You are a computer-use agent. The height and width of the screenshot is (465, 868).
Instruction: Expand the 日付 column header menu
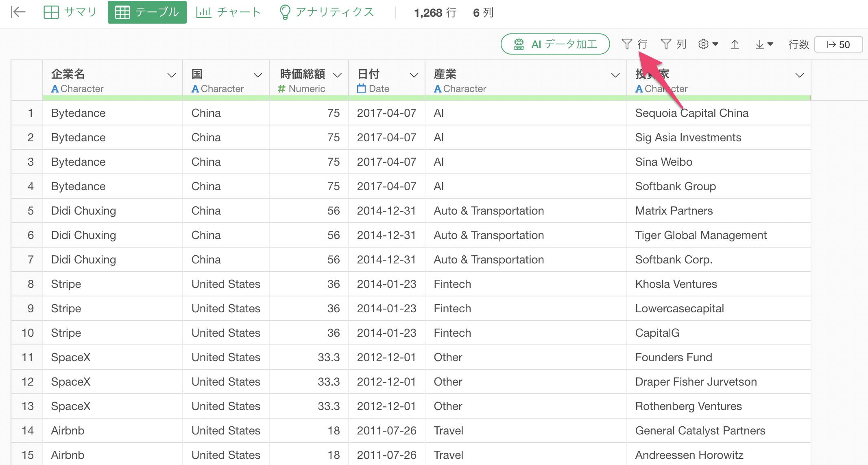click(414, 75)
